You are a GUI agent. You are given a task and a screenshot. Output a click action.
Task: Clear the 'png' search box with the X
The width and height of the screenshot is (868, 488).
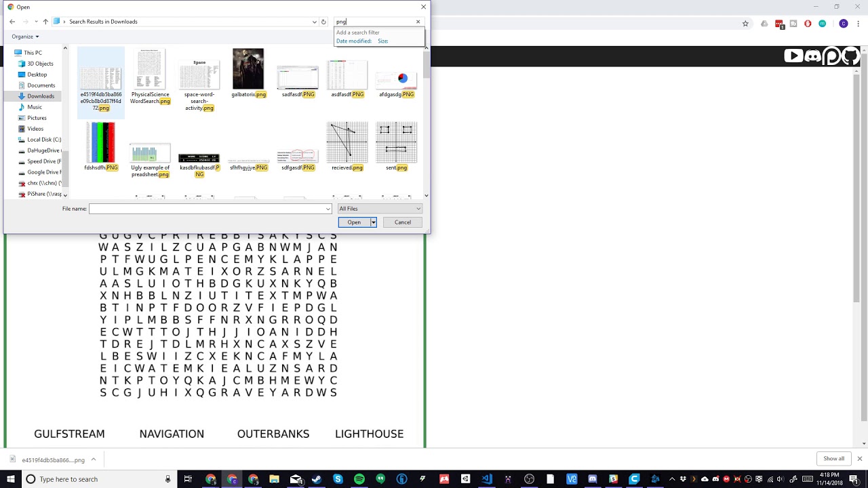[x=418, y=22]
